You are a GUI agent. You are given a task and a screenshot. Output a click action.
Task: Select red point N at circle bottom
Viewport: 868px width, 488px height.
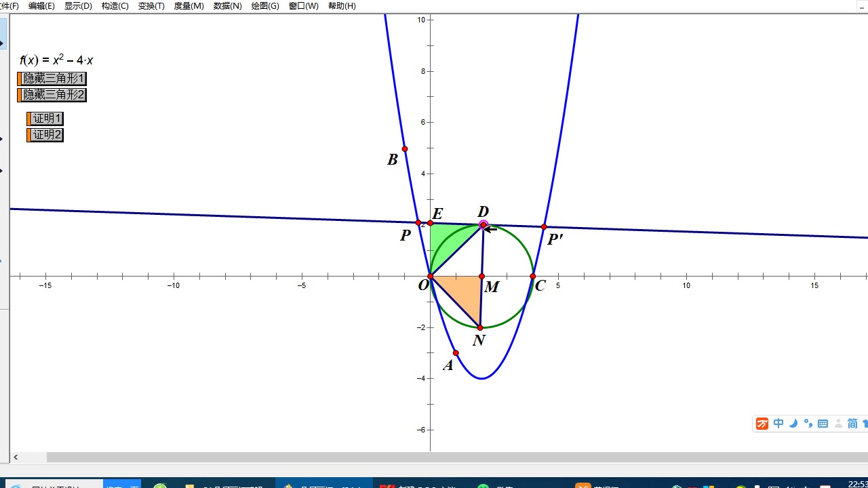(480, 328)
